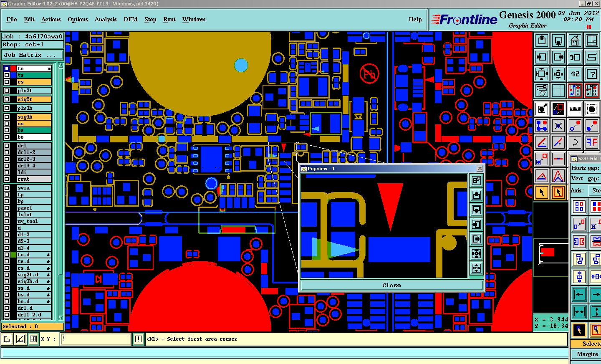Click the mirror F flip icon
The height and width of the screenshot is (364, 601).
592,142
